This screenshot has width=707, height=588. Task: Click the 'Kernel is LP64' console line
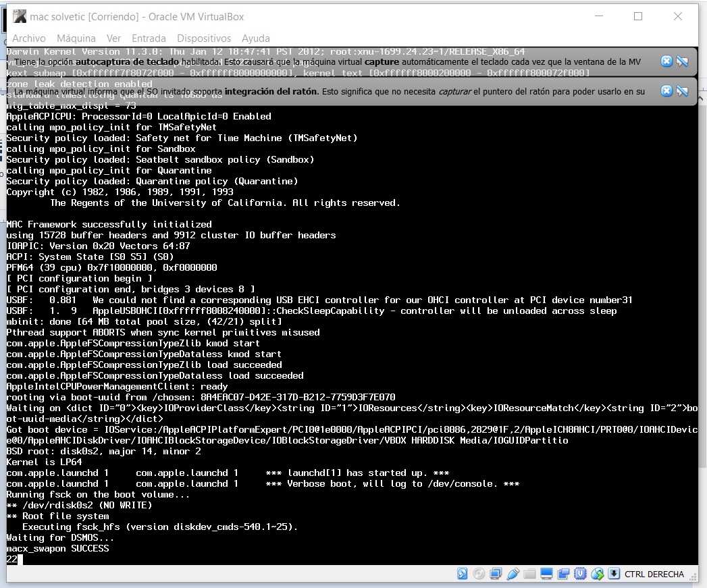pyautogui.click(x=44, y=462)
